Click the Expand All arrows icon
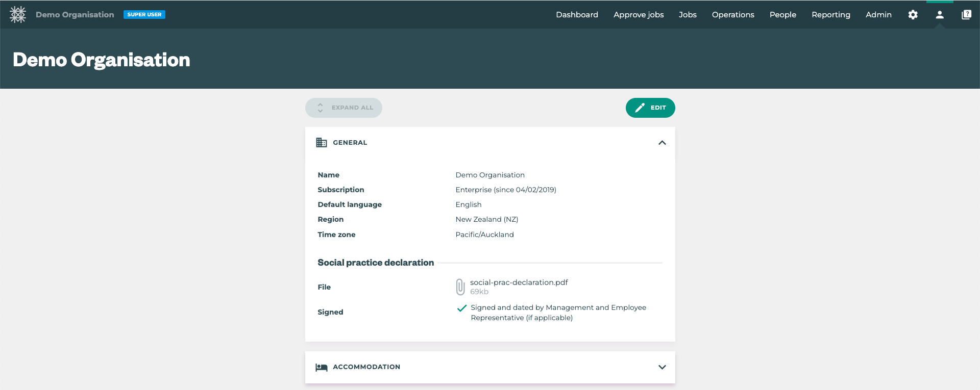980x390 pixels. tap(320, 108)
